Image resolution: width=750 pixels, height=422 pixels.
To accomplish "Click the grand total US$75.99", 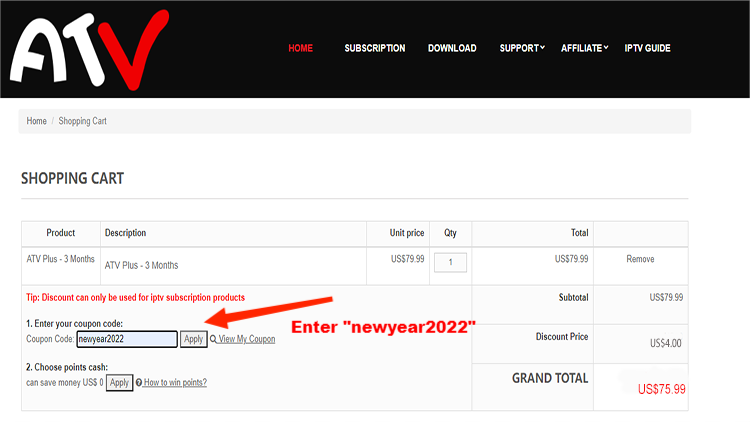I will pyautogui.click(x=662, y=389).
